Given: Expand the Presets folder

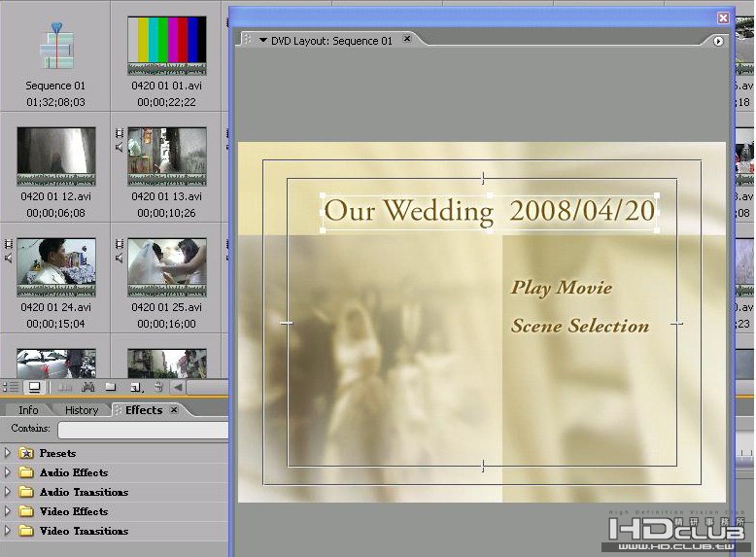Looking at the screenshot, I should [x=7, y=453].
